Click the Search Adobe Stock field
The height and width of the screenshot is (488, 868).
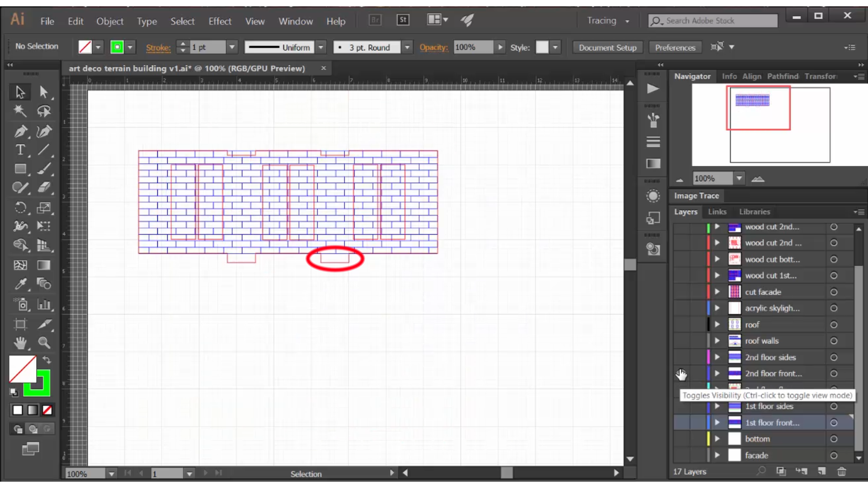point(713,21)
